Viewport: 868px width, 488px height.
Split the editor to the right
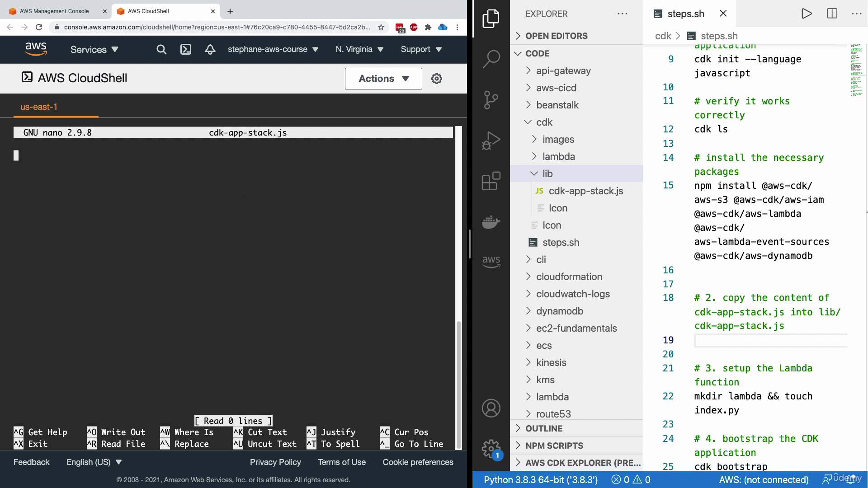tap(832, 14)
